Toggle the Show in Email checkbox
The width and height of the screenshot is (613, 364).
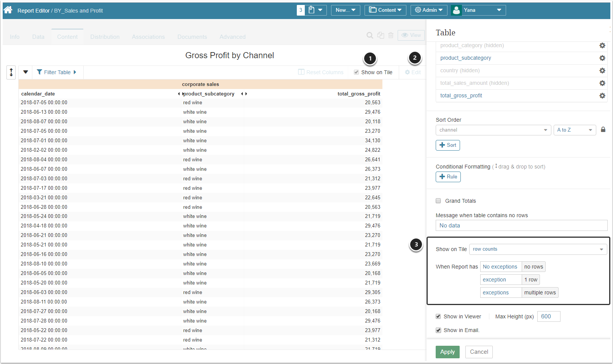click(438, 330)
